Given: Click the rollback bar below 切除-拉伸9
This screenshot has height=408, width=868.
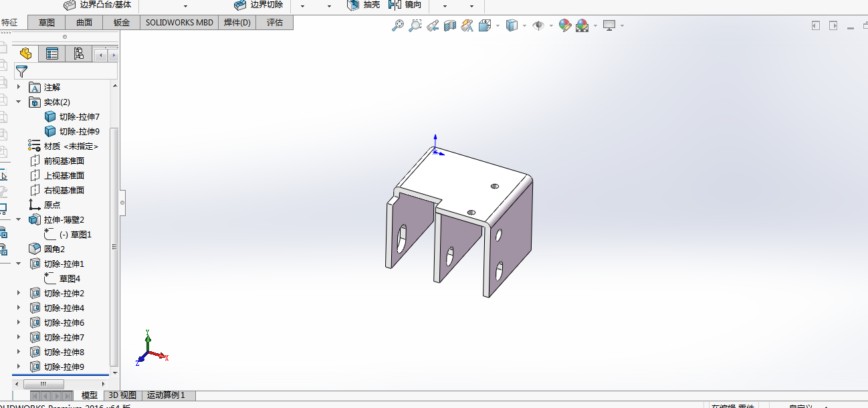Looking at the screenshot, I should tap(60, 375).
